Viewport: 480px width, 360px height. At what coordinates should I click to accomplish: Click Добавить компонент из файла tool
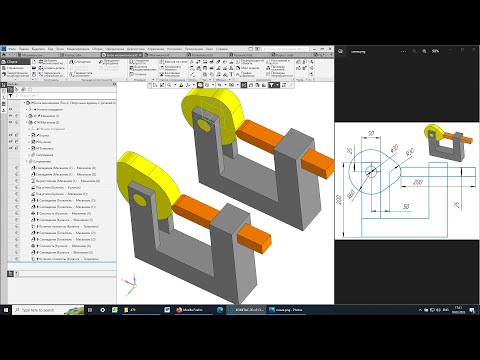(52, 62)
